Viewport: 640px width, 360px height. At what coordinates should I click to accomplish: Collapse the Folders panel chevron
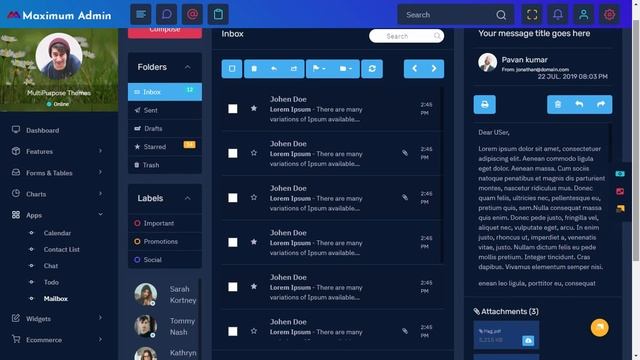point(187,67)
